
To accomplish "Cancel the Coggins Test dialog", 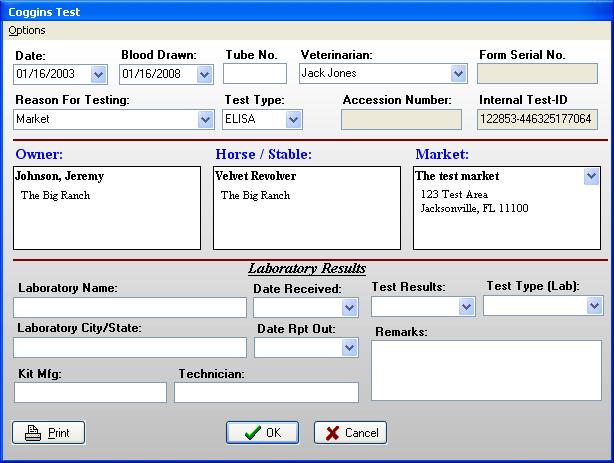I will pyautogui.click(x=350, y=433).
